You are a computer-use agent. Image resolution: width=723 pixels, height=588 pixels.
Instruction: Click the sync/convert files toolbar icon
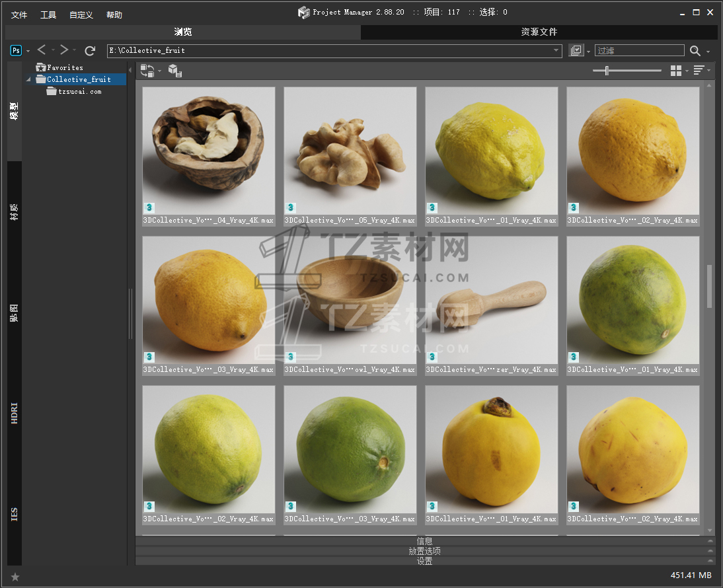pos(147,71)
